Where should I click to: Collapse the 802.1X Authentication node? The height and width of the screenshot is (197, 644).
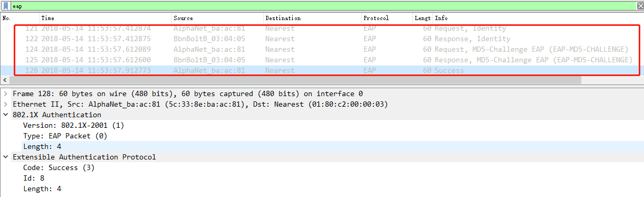point(5,115)
